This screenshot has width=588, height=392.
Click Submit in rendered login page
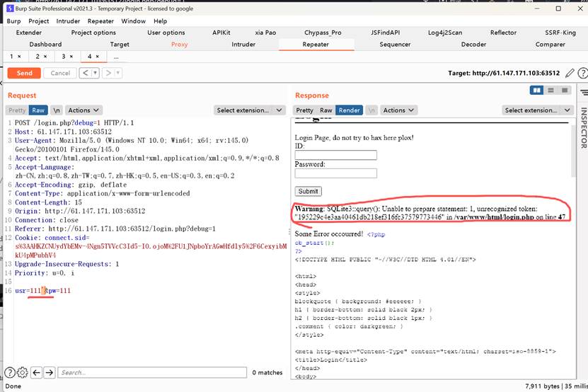(x=308, y=191)
